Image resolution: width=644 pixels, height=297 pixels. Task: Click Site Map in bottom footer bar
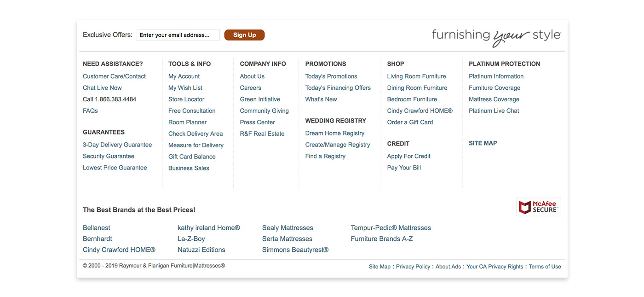379,267
